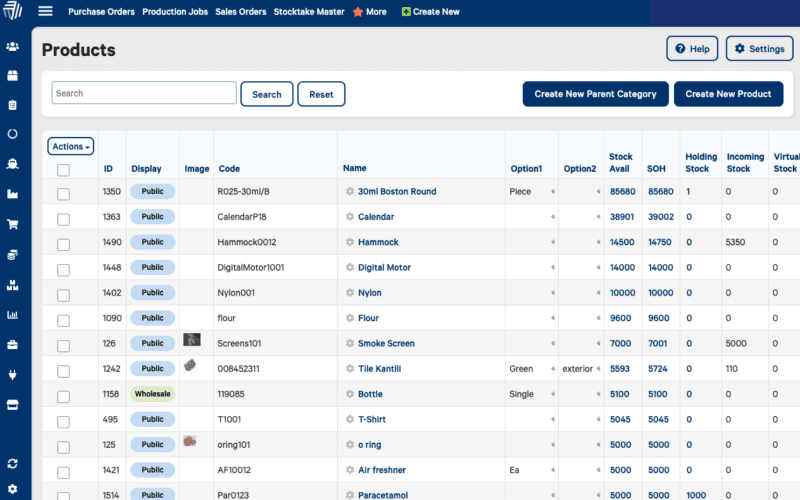Click the app logo in top-left corner
The height and width of the screenshot is (500, 800).
tap(12, 10)
